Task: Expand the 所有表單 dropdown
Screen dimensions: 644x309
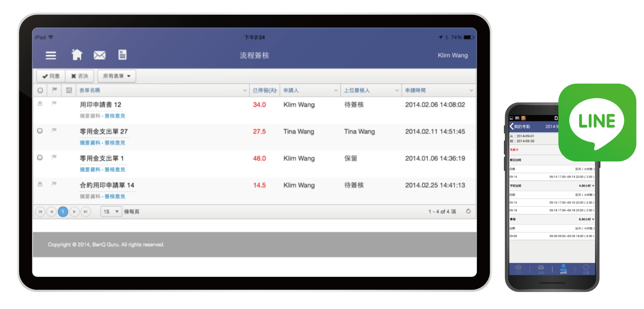Action: 117,76
